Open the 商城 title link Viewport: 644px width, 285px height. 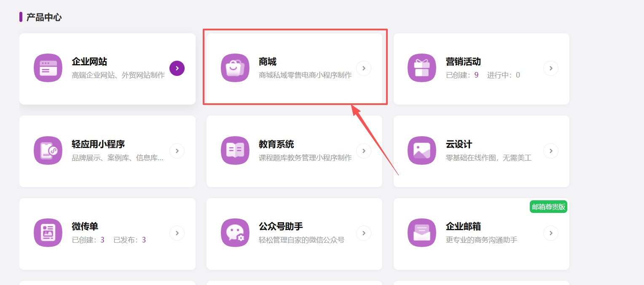coord(268,62)
